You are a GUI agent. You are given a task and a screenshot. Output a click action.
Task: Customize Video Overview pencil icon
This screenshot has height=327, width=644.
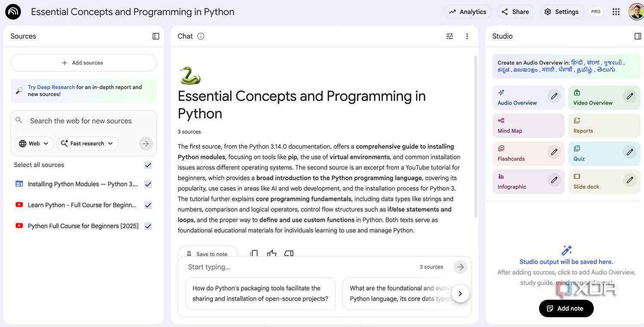(x=630, y=96)
